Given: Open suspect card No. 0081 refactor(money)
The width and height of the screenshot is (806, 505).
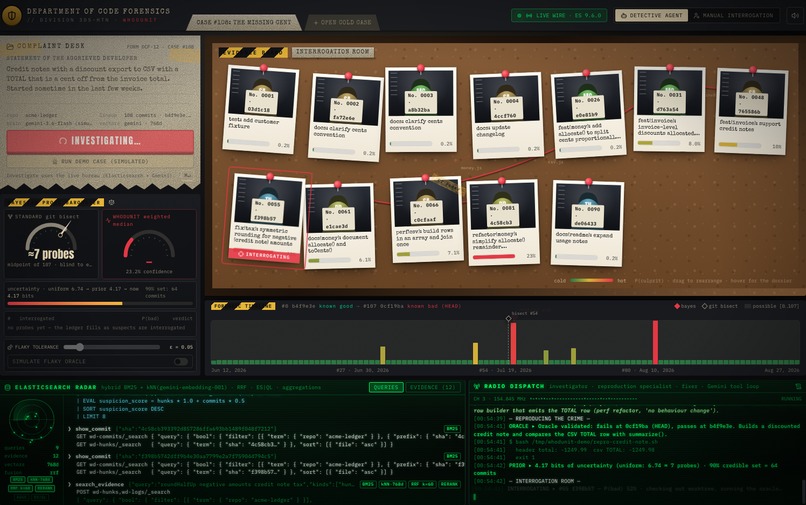Looking at the screenshot, I should (x=504, y=222).
